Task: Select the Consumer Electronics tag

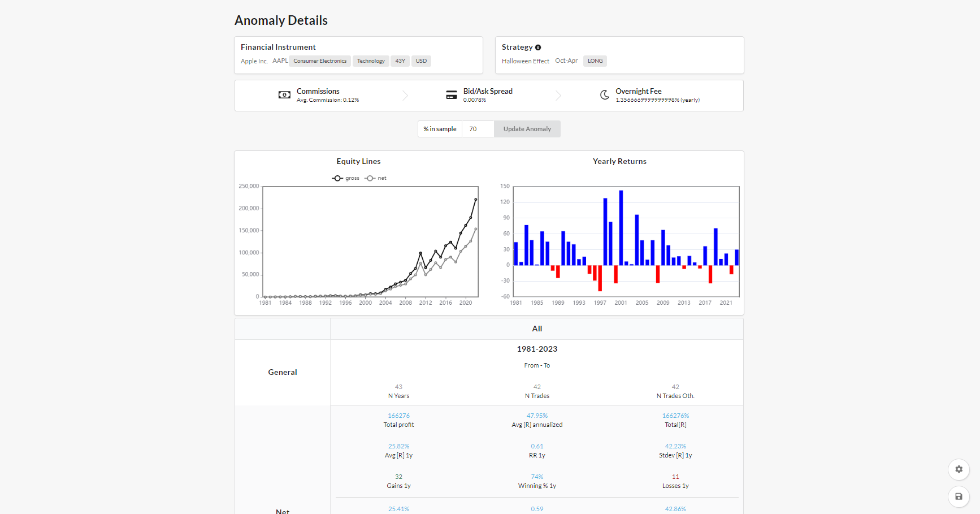Action: point(319,61)
